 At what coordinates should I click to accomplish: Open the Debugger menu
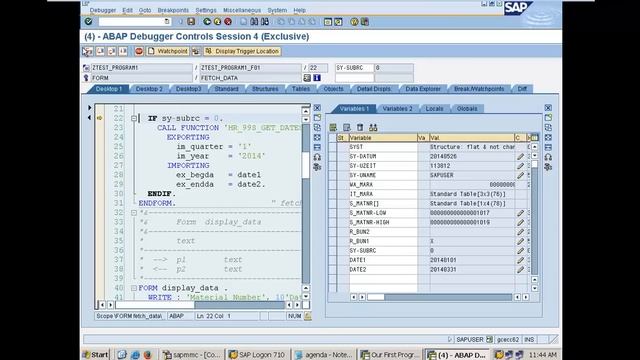tap(103, 10)
